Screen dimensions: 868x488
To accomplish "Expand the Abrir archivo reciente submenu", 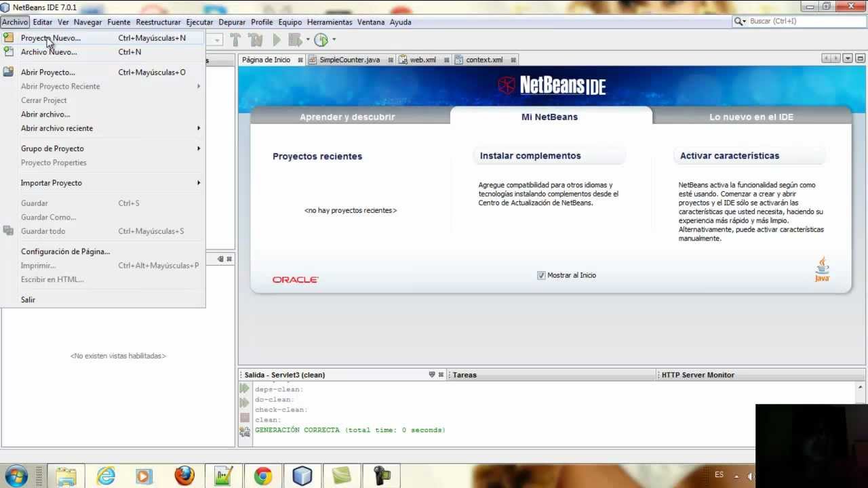I will [x=199, y=128].
